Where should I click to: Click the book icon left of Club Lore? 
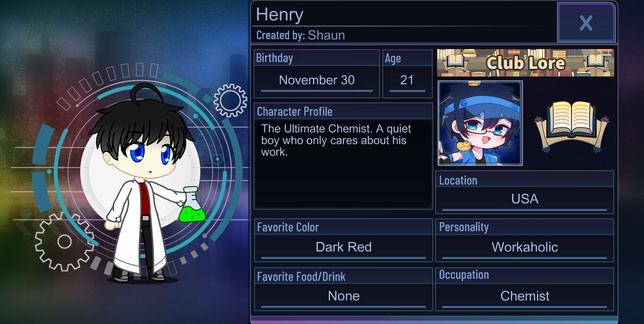point(455,61)
